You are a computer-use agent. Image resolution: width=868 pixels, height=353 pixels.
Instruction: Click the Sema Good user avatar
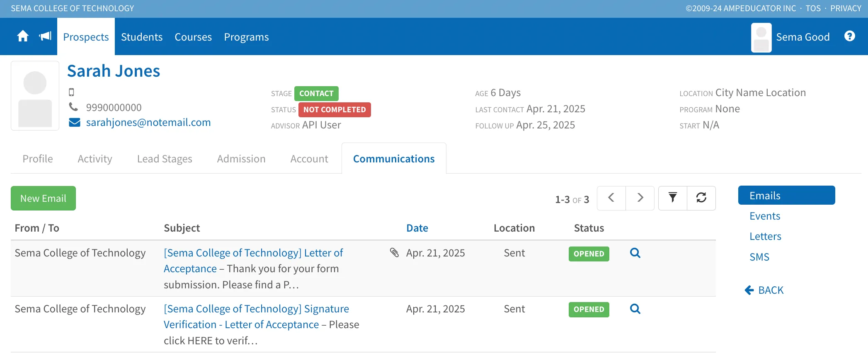[x=761, y=37]
